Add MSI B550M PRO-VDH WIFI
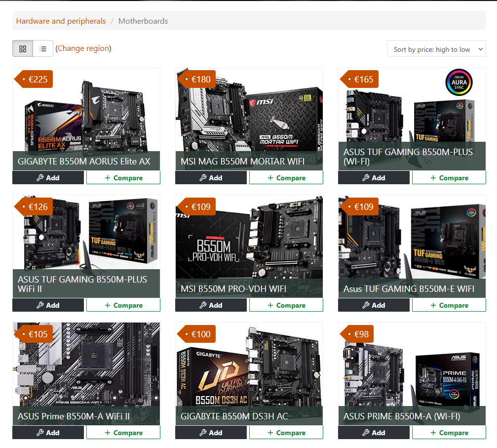This screenshot has height=448, width=497. click(211, 305)
